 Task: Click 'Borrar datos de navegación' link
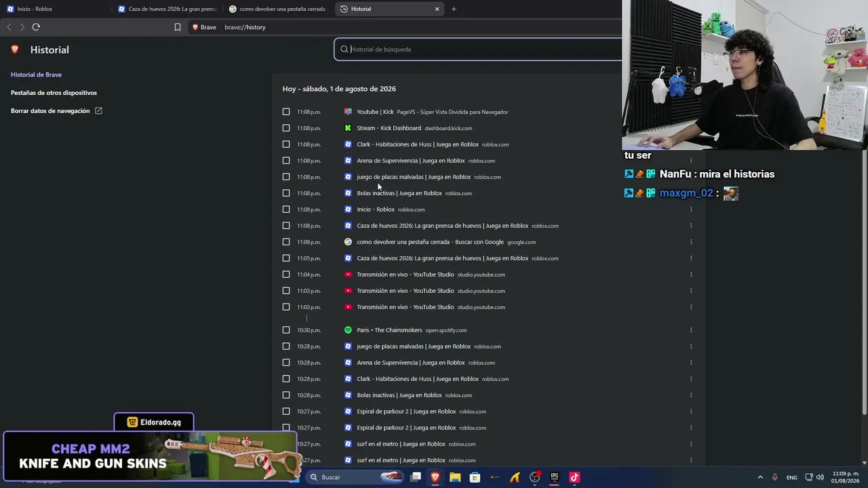pyautogui.click(x=56, y=110)
